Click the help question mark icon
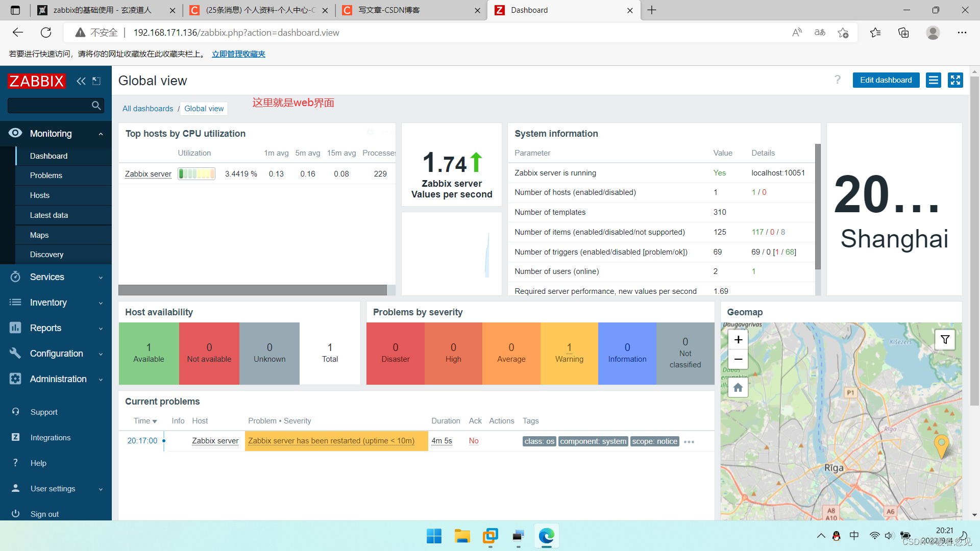The height and width of the screenshot is (551, 980). pyautogui.click(x=837, y=80)
